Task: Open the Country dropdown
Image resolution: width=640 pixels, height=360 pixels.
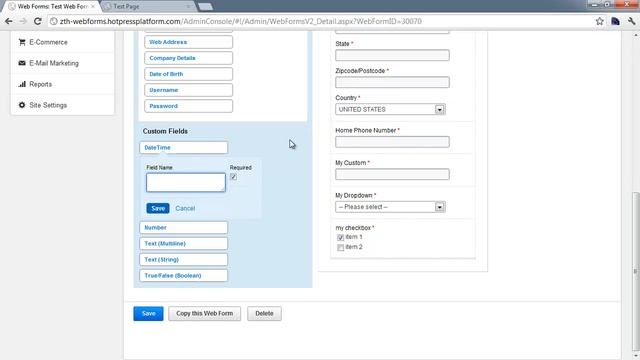Action: coord(390,109)
